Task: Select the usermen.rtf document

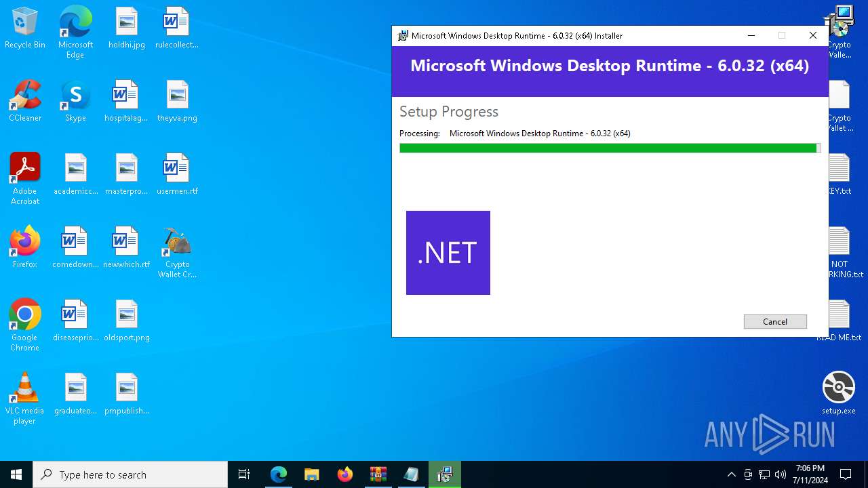Action: 177,175
